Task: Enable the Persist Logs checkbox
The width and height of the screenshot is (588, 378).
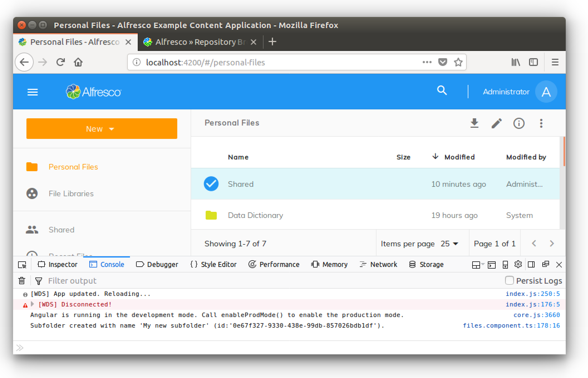Action: pos(509,280)
